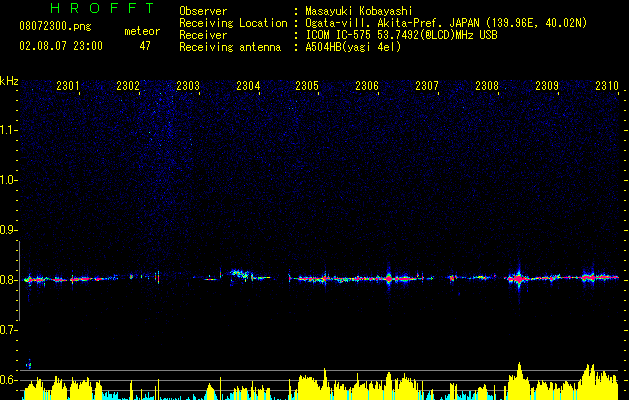Click the meteor label
Viewport: 629px width, 400px height.
click(142, 31)
